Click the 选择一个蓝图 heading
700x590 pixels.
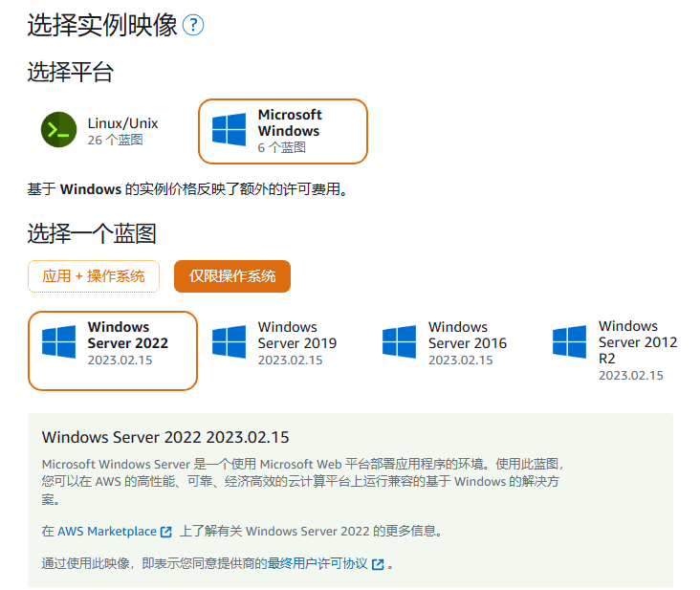92,233
